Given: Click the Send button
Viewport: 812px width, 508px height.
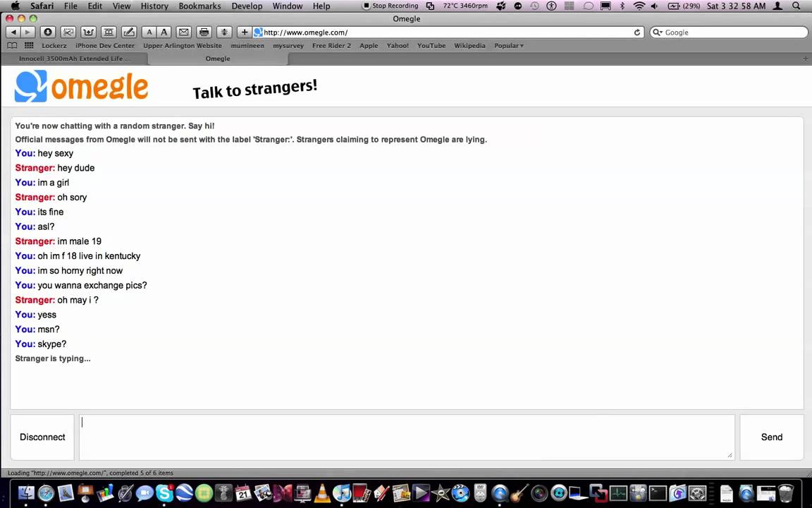Looking at the screenshot, I should click(x=772, y=437).
